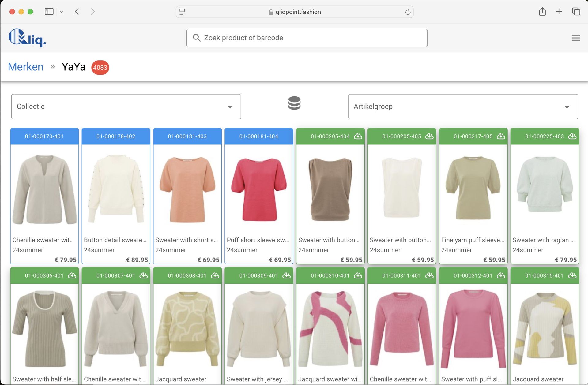588x385 pixels.
Task: Click cloud download icon on card 01-000225-403
Action: point(572,136)
